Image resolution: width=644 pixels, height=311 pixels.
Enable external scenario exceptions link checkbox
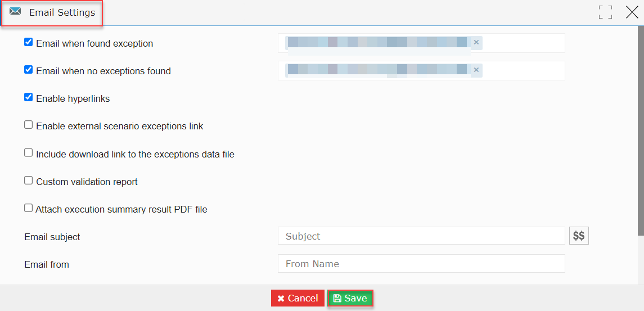coord(28,125)
